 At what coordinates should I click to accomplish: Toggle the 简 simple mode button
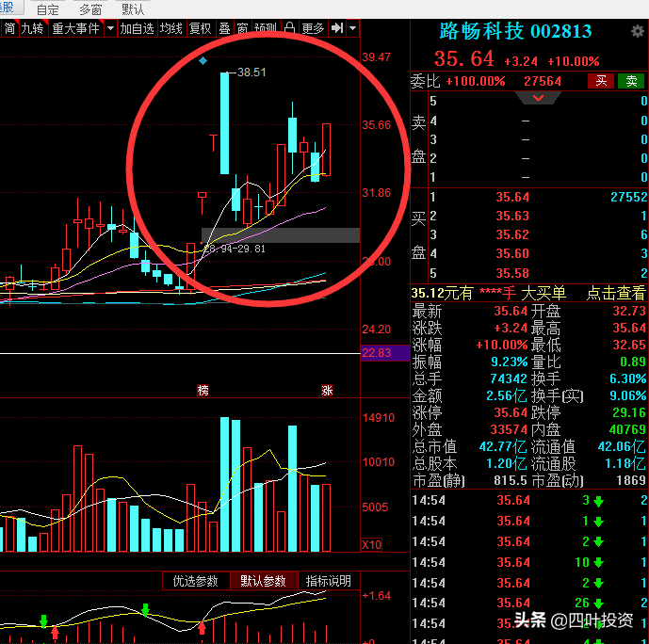pos(9,28)
